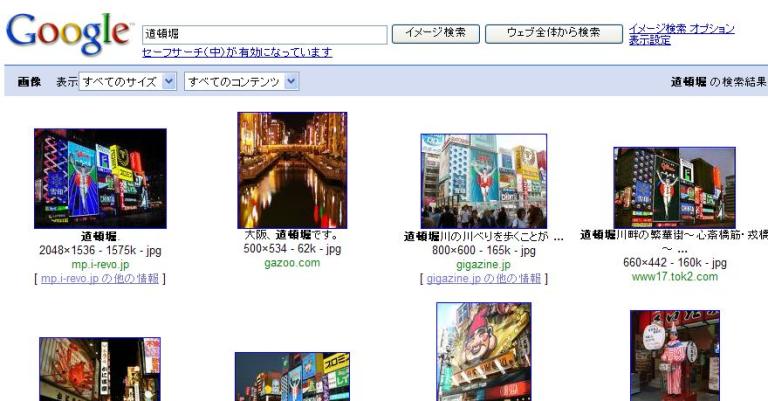This screenshot has height=401, width=768.
Task: Click the 500×534 - 62k - jpg text
Action: point(292,249)
